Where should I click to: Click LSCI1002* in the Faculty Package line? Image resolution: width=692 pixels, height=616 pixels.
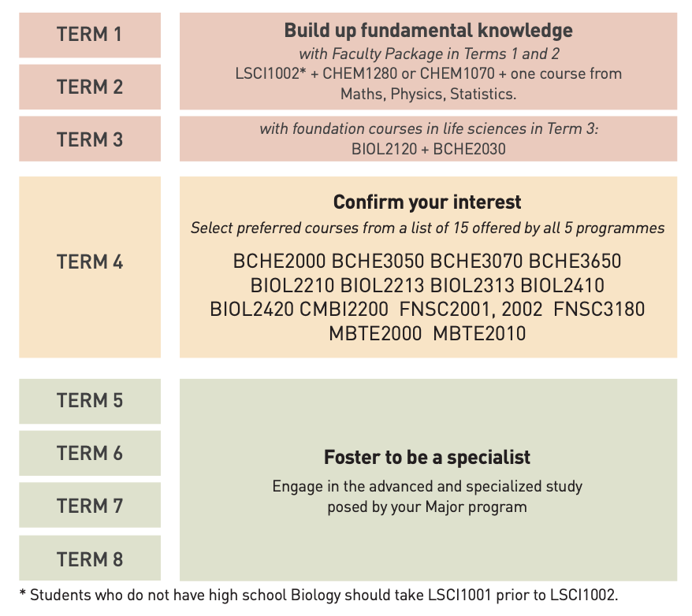click(270, 73)
